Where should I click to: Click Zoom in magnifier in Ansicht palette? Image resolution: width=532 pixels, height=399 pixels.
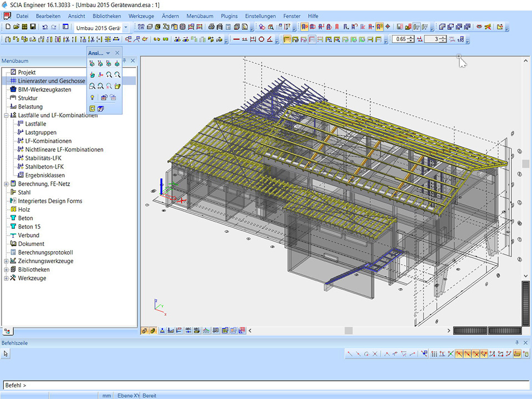[x=109, y=74]
